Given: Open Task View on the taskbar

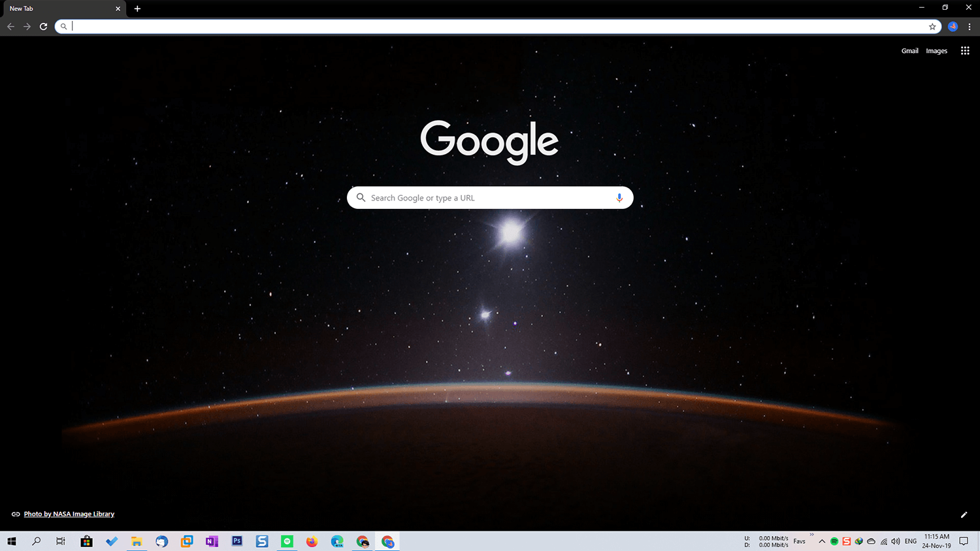Looking at the screenshot, I should (61, 541).
